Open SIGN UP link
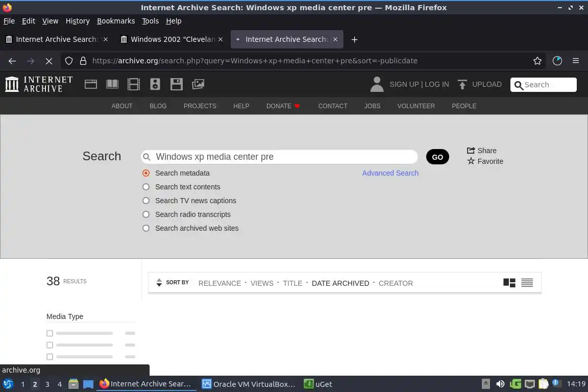 [404, 84]
